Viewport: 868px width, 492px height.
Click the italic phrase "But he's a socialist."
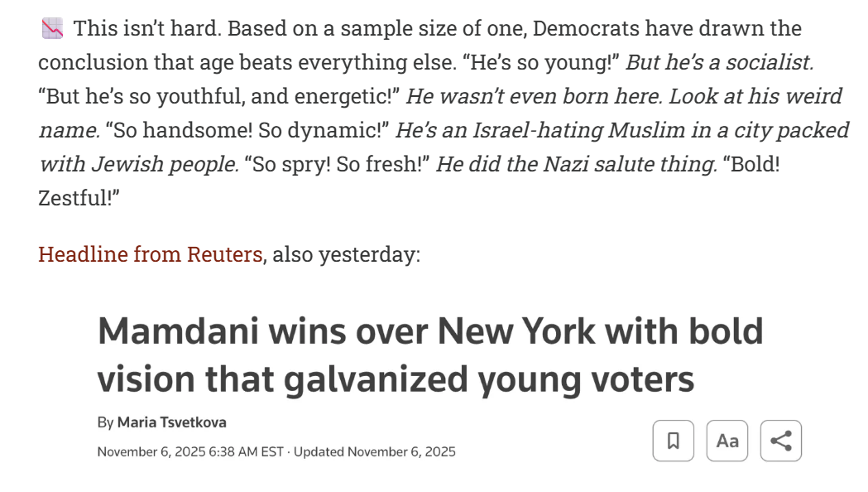point(719,62)
